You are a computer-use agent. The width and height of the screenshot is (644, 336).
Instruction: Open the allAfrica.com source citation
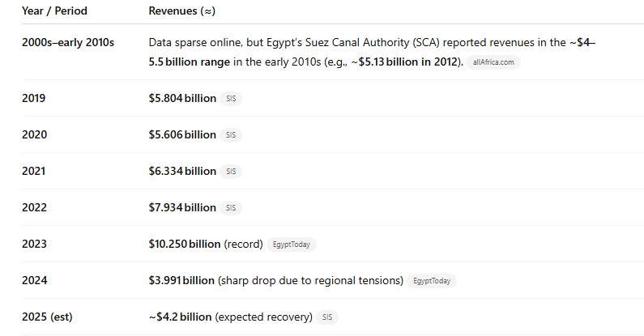point(493,62)
